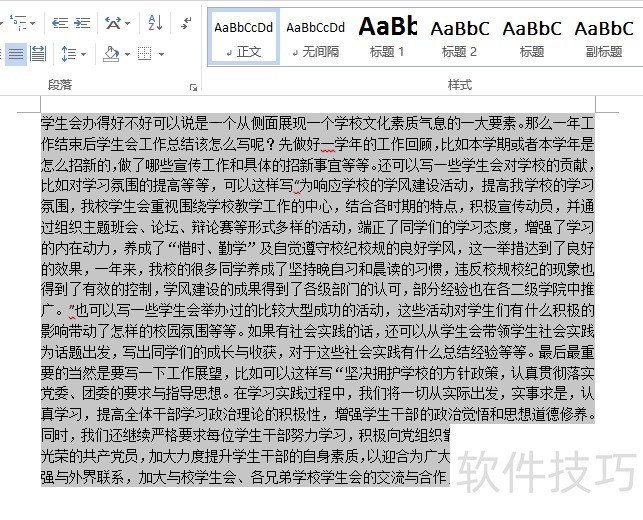Click line starting with 真学习，提高全体干部
643x520 pixels.
click(x=317, y=415)
